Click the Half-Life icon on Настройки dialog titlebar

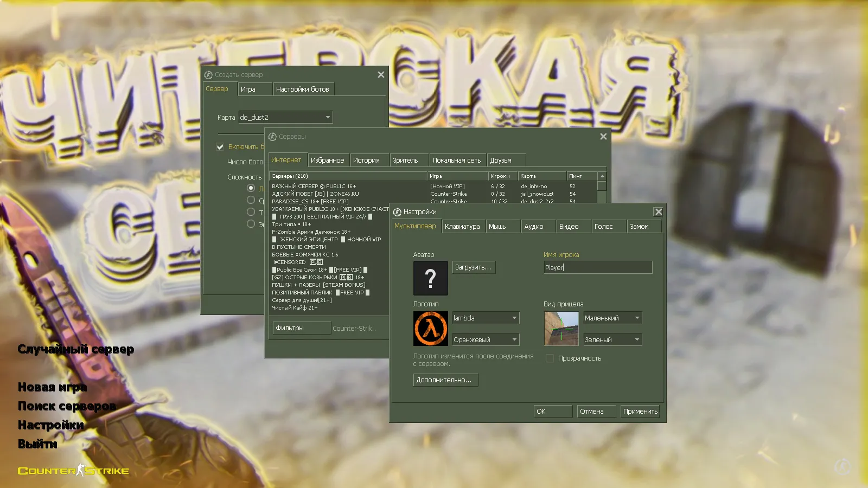click(x=398, y=211)
